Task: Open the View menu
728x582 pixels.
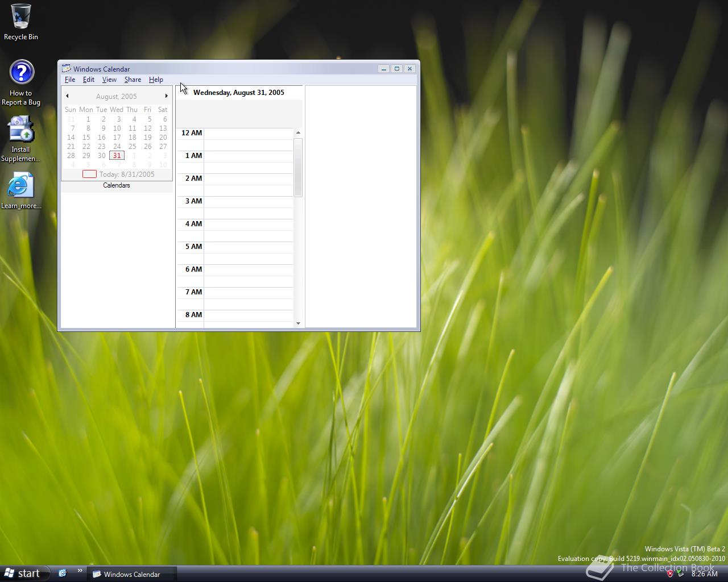Action: tap(109, 80)
